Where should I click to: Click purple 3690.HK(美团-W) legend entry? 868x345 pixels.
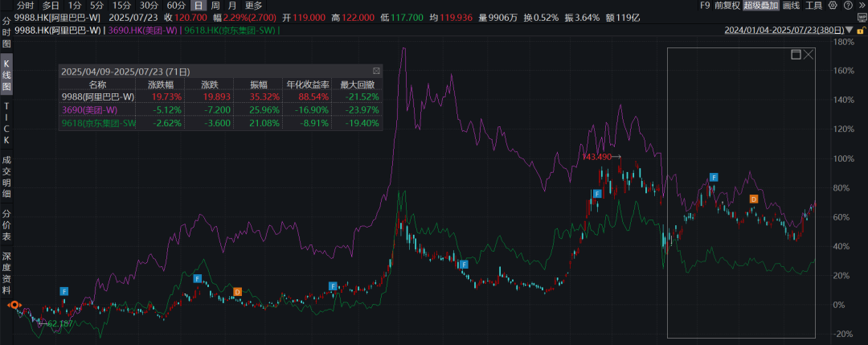142,30
